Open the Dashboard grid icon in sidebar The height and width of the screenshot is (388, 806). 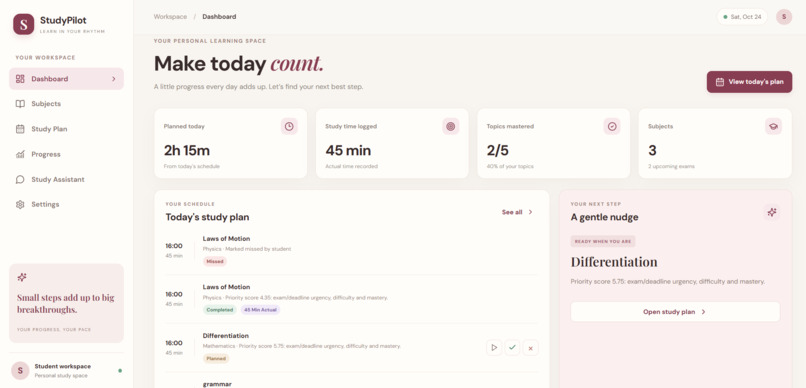pos(20,79)
